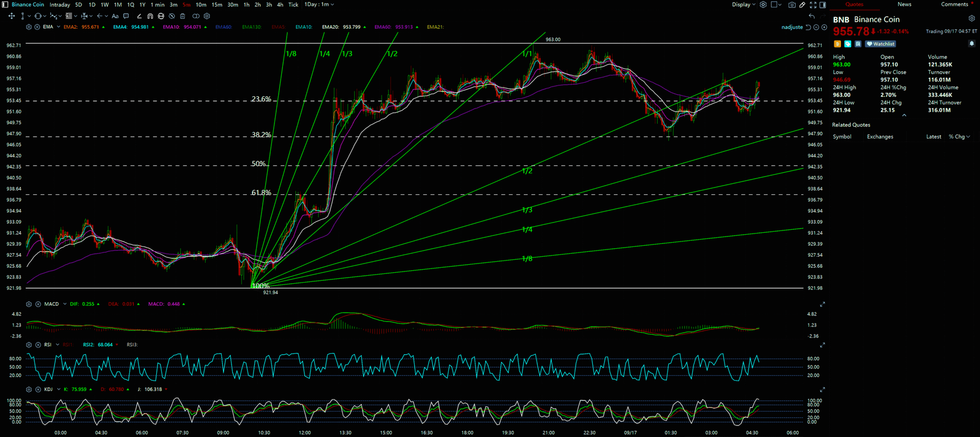980x437 pixels.
Task: Expand the chart layout dropdown
Action: pyautogui.click(x=780, y=4)
